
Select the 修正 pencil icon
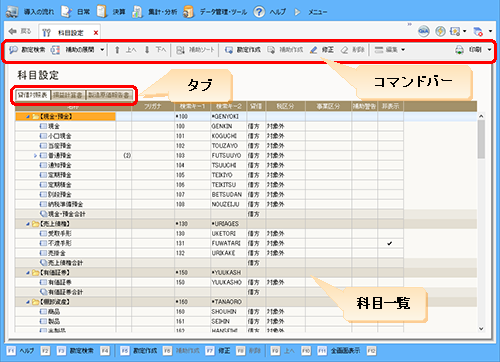tap(313, 50)
